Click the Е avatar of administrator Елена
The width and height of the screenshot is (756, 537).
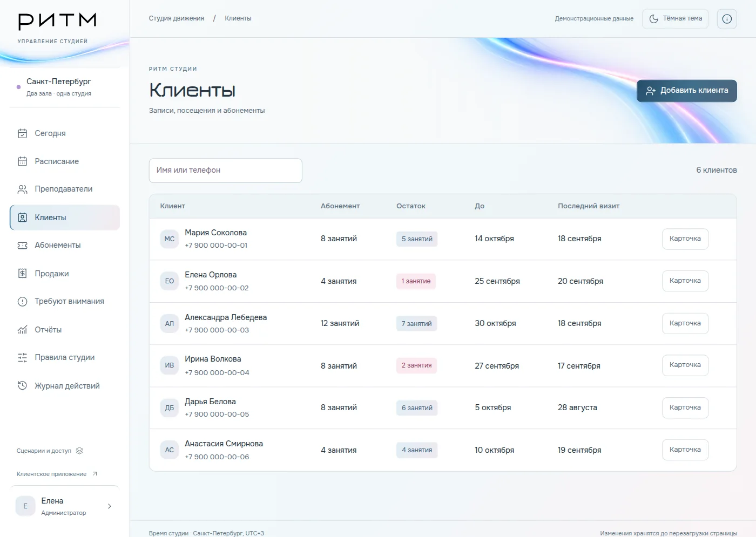coord(25,506)
